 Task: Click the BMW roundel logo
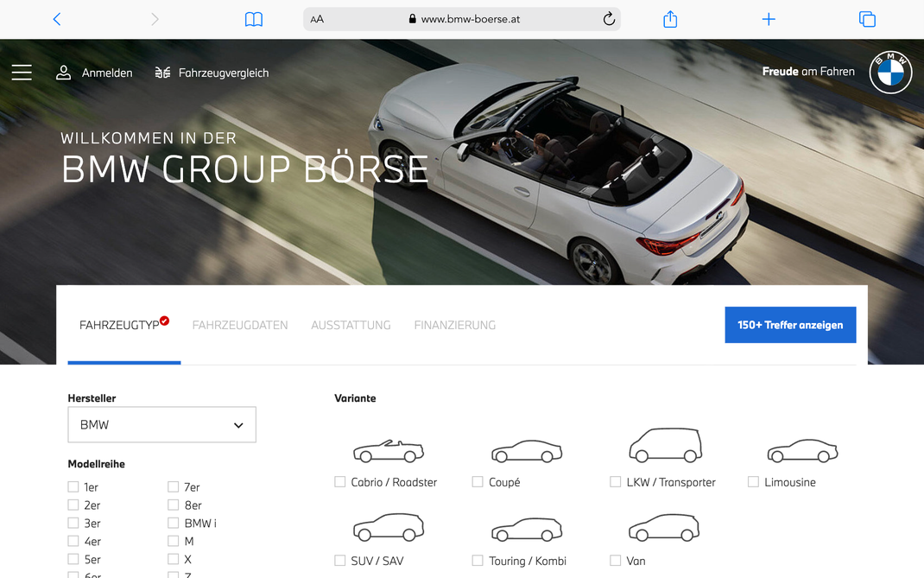pos(890,72)
